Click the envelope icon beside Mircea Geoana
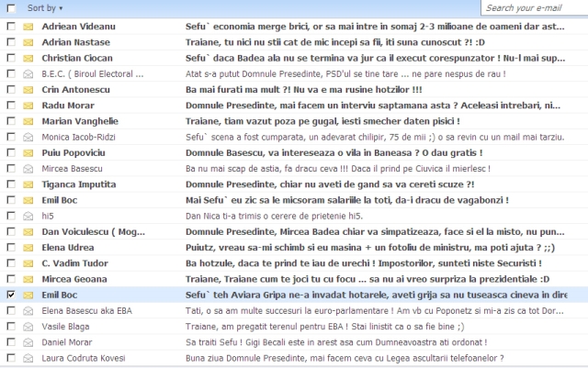 click(x=28, y=279)
